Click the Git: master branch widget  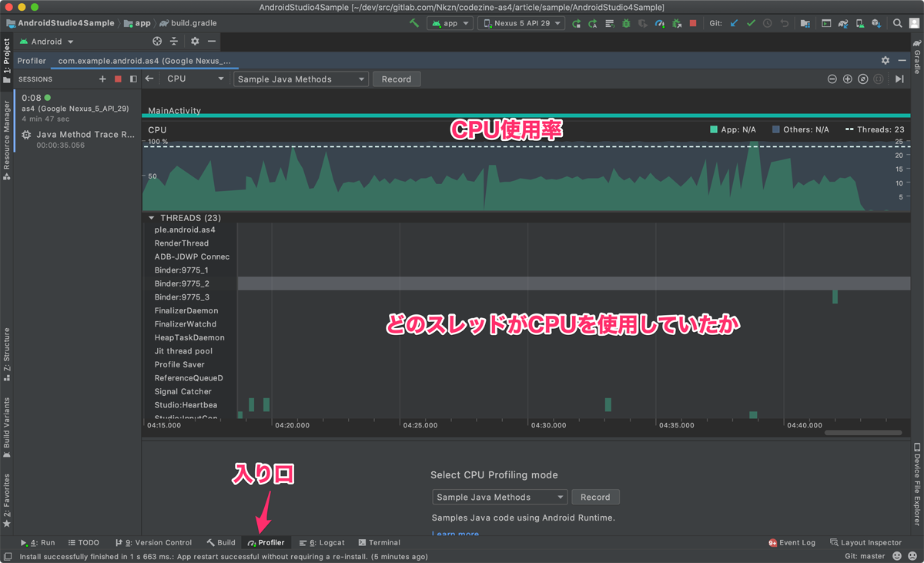click(865, 556)
